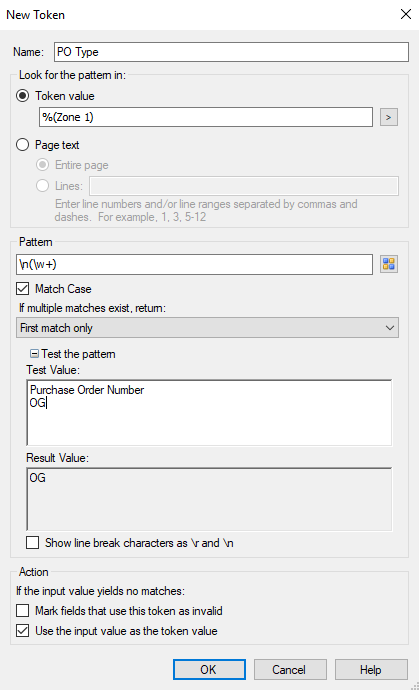Select the Token value radio button
Image resolution: width=419 pixels, height=690 pixels.
(22, 96)
